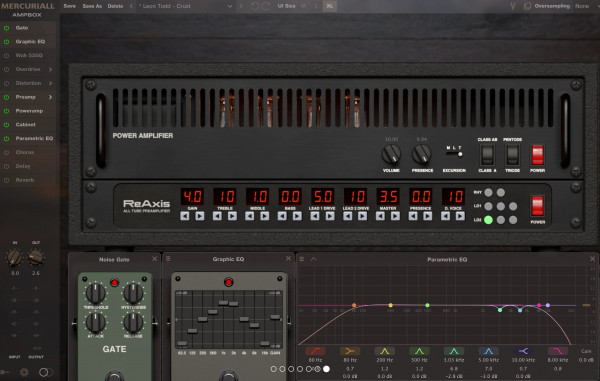
Task: Select the Cabinet sidebar item
Action: (x=25, y=125)
